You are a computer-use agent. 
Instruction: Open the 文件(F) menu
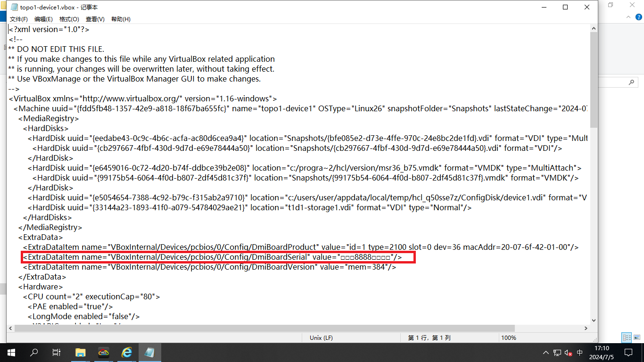point(19,19)
